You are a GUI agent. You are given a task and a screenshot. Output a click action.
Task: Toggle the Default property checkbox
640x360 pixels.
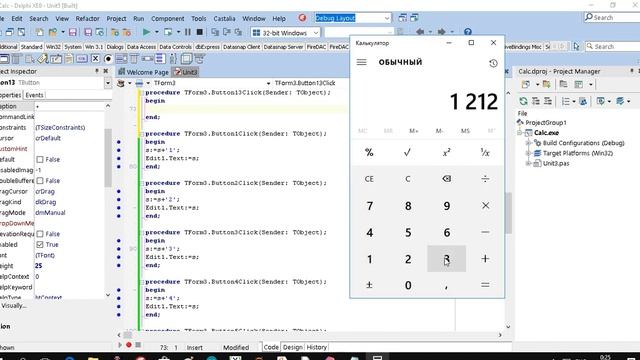click(x=40, y=159)
